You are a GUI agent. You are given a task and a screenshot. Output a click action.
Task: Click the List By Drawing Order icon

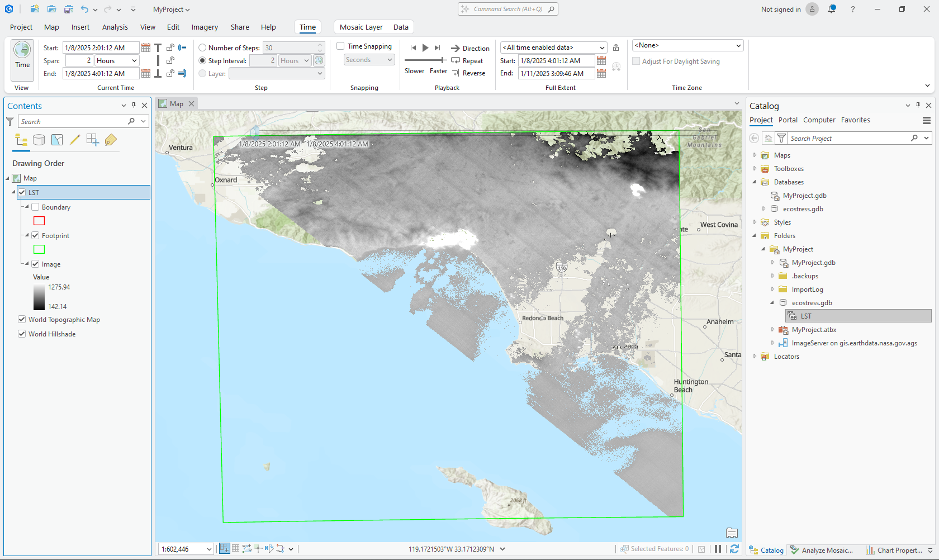coord(21,140)
